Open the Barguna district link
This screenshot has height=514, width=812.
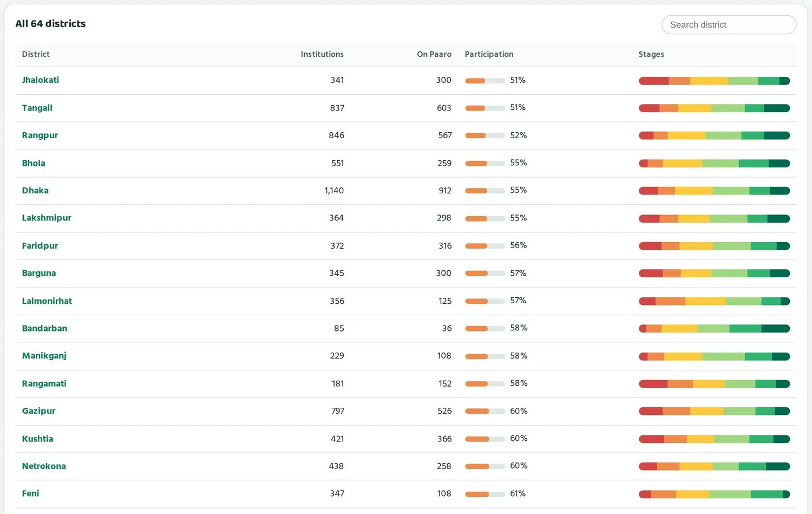pos(39,273)
